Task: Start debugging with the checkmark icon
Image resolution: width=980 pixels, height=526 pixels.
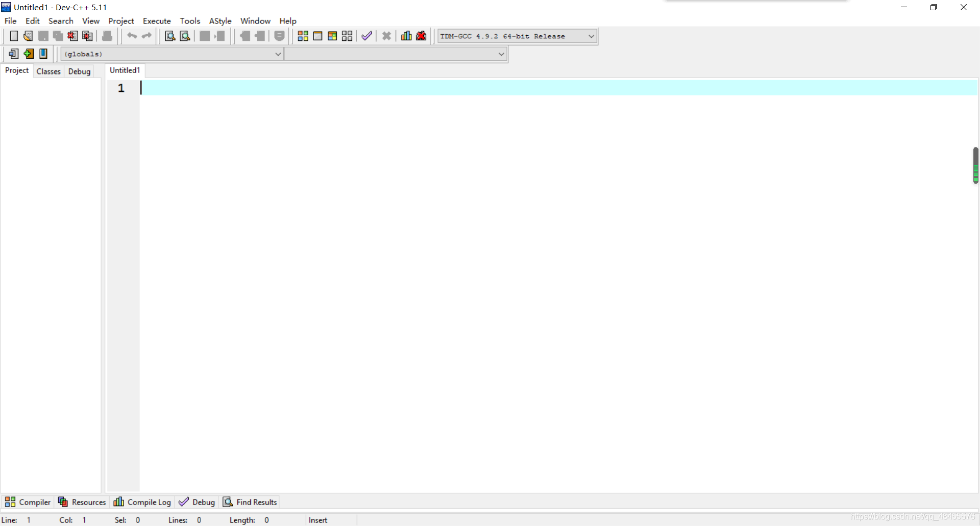Action: pyautogui.click(x=366, y=36)
